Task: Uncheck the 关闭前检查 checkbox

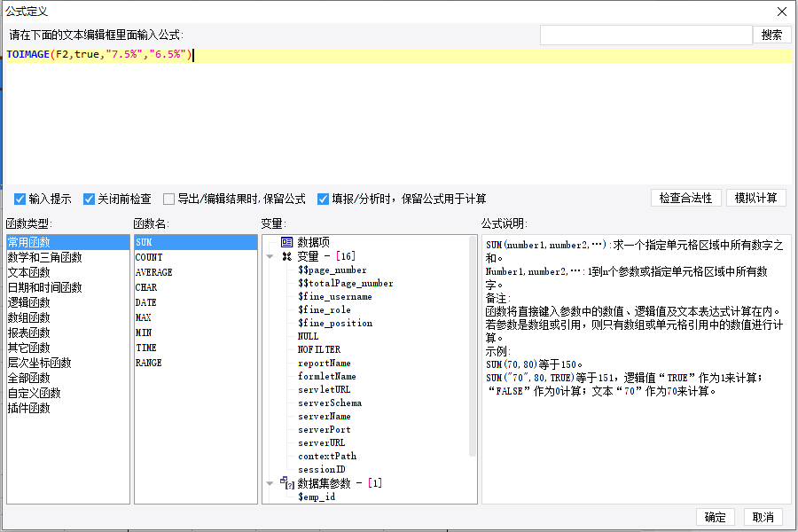Action: tap(89, 199)
